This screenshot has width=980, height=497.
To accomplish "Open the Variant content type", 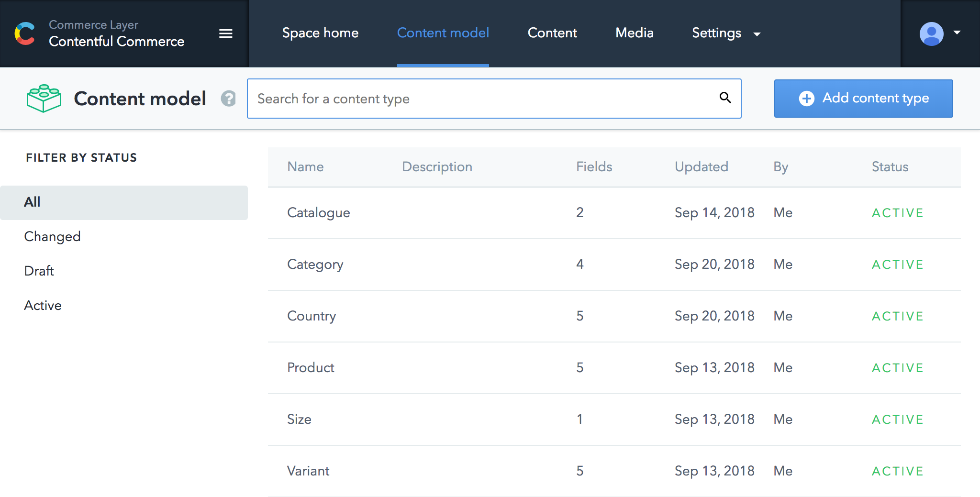I will tap(308, 471).
